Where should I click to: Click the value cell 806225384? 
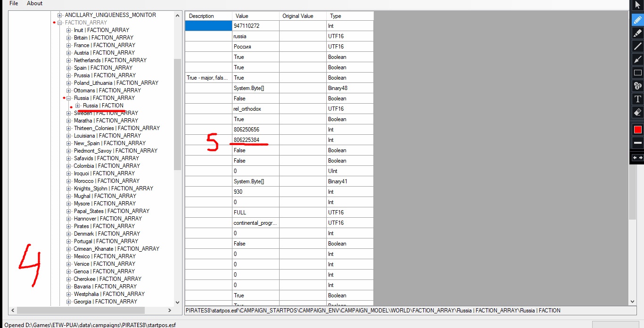pyautogui.click(x=256, y=140)
